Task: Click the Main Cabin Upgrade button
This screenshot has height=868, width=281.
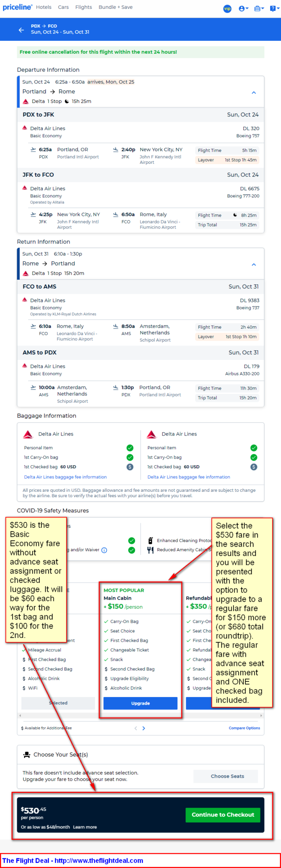Action: coord(140,703)
